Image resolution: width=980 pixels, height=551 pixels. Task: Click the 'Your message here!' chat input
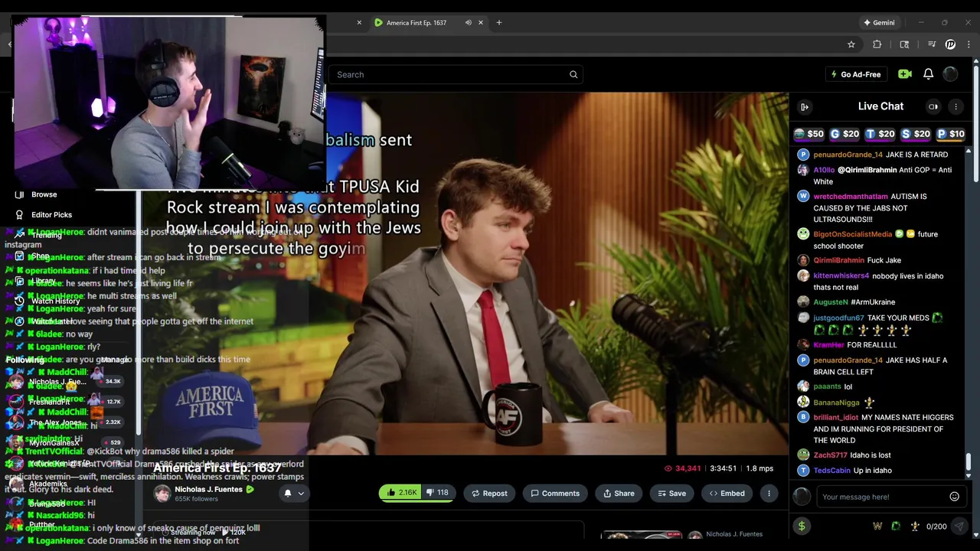click(x=880, y=497)
